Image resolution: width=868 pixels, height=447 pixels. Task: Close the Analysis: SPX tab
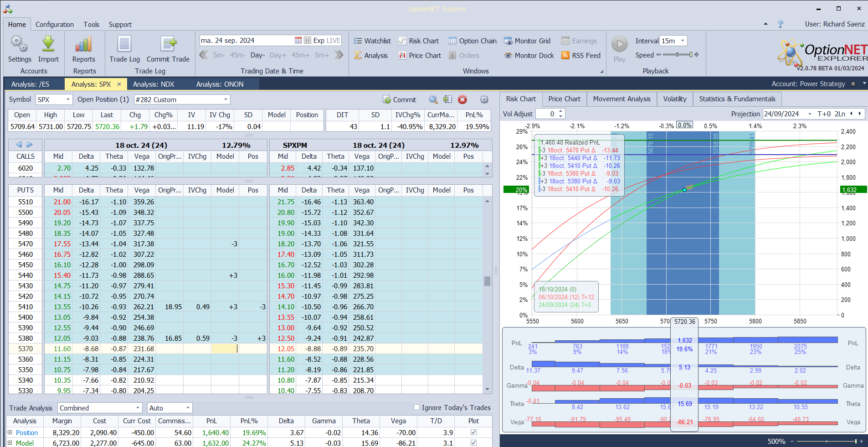click(119, 84)
